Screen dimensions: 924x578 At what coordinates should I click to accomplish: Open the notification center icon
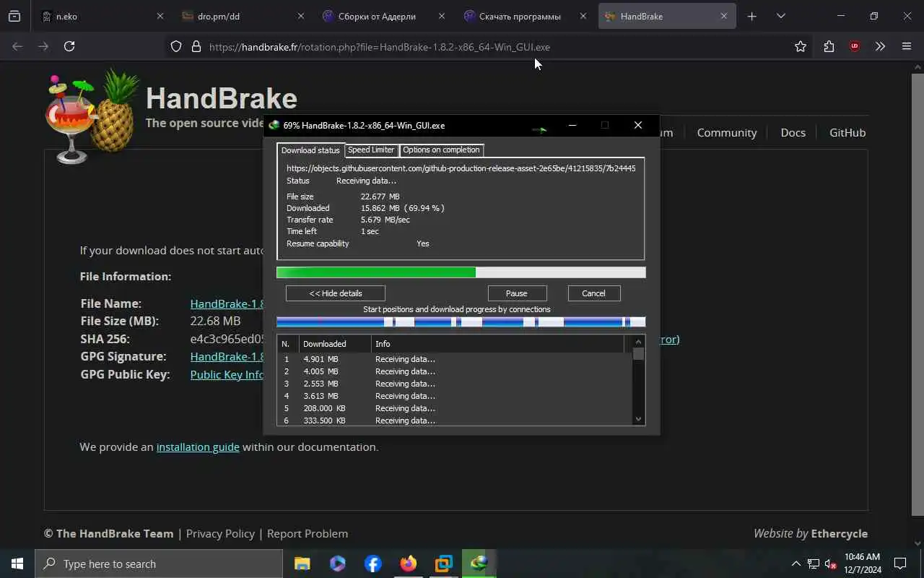[900, 564]
